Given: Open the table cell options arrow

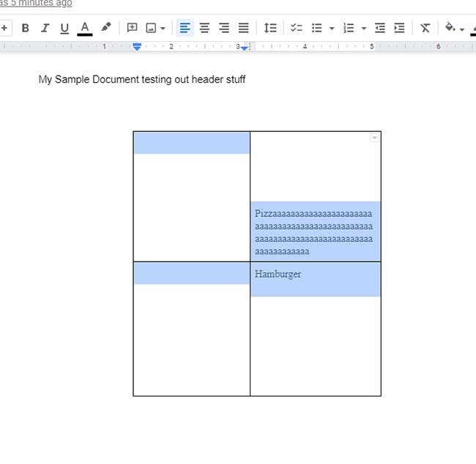Looking at the screenshot, I should click(x=375, y=138).
